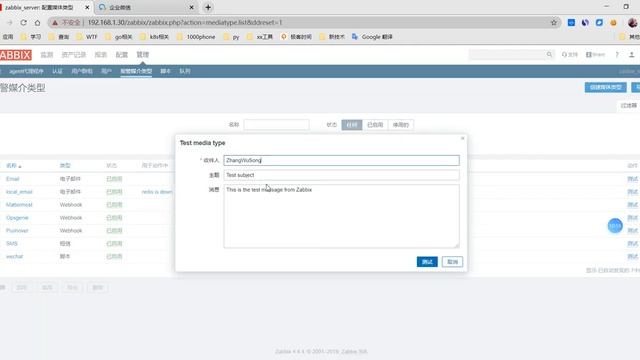Click the browser reload icon

[x=24, y=22]
